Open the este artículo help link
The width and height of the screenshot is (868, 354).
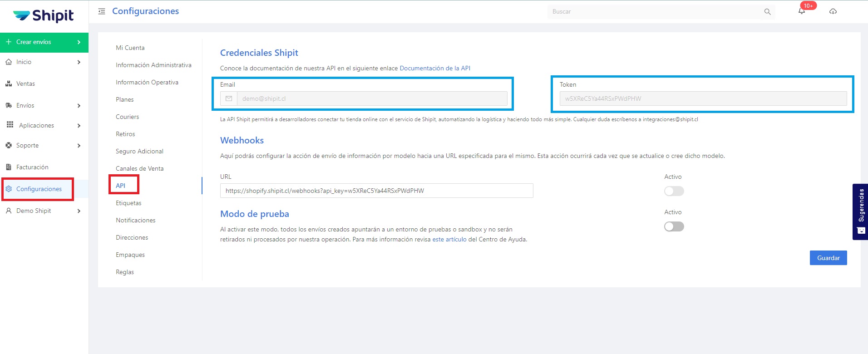click(449, 239)
